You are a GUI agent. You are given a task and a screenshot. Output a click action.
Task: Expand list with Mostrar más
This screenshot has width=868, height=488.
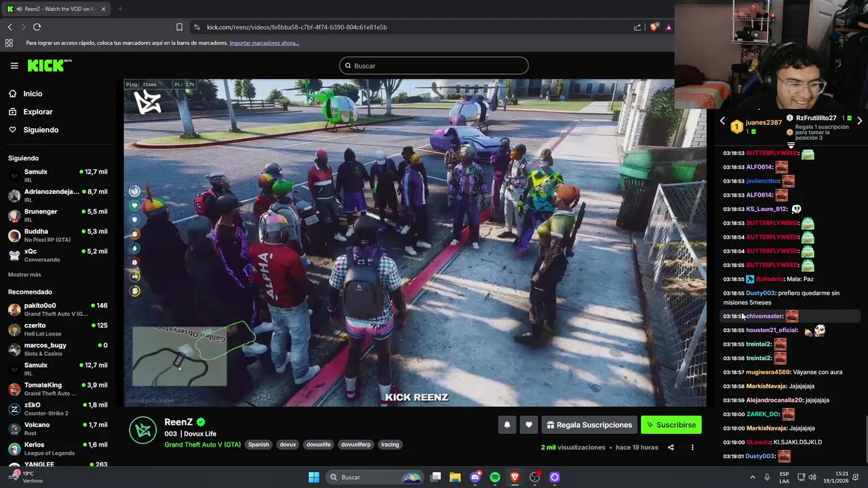pos(24,274)
